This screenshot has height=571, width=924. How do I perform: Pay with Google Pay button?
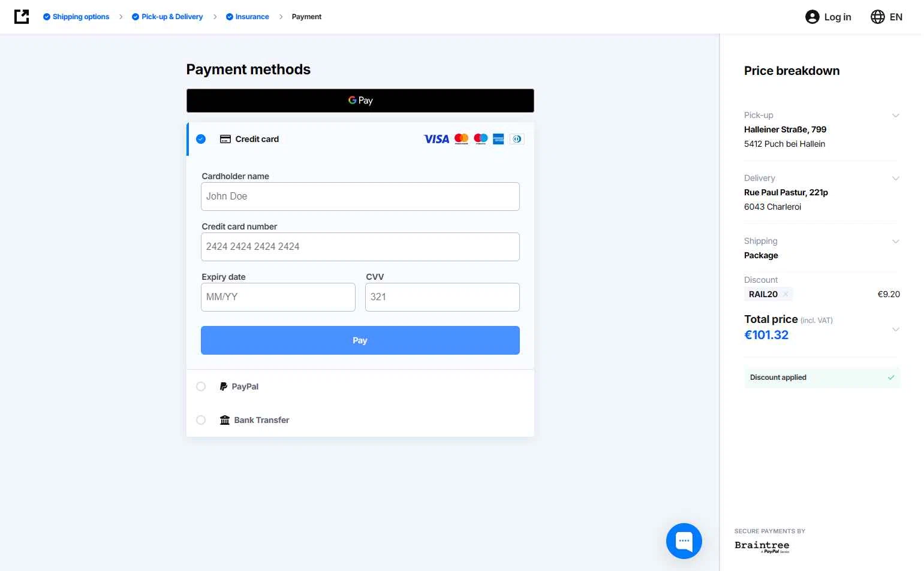(360, 101)
